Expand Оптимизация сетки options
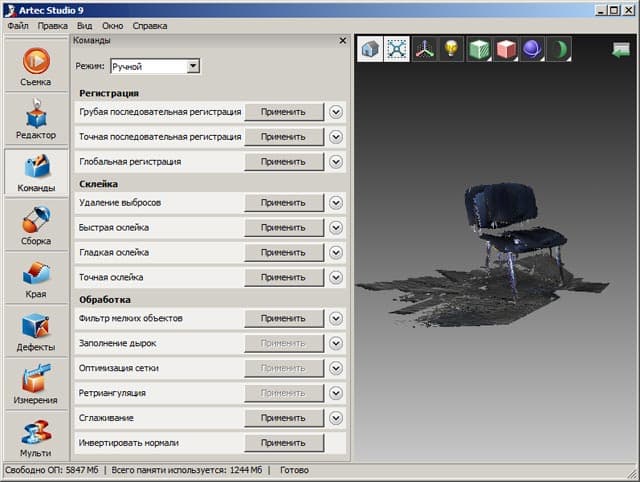640x482 pixels. coord(336,368)
